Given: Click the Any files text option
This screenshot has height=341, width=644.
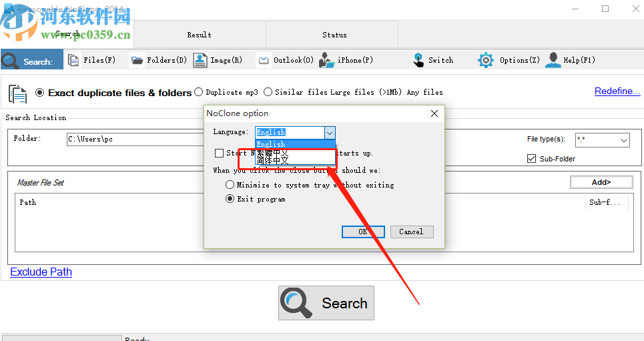Looking at the screenshot, I should coord(425,92).
